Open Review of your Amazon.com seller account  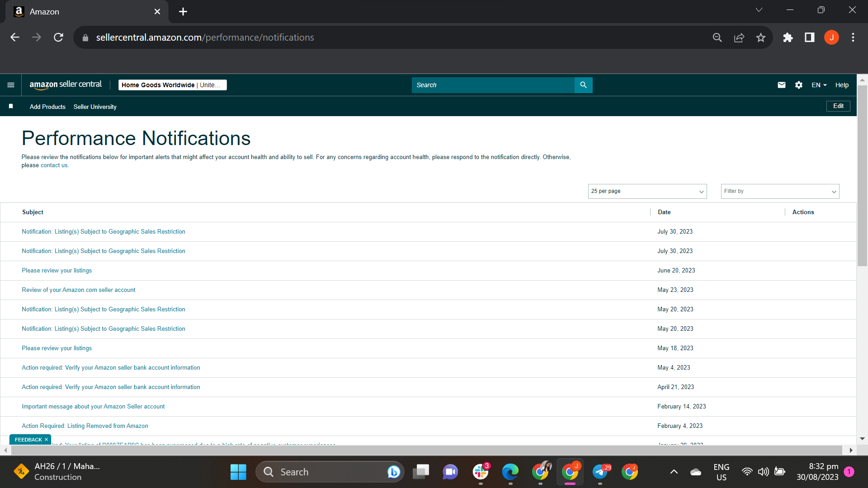tap(78, 290)
